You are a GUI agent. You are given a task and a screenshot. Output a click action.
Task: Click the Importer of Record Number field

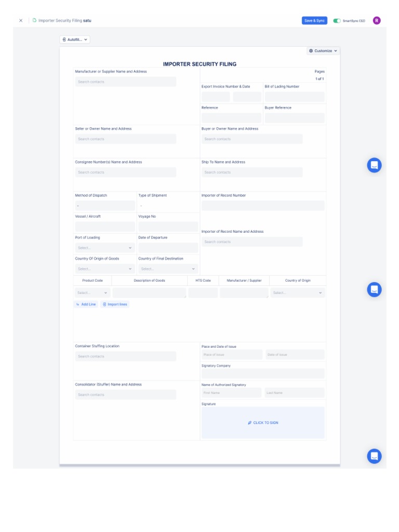[x=263, y=206]
